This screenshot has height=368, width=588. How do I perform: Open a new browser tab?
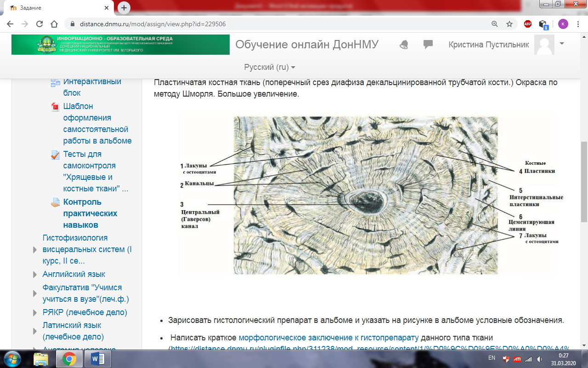[x=124, y=8]
